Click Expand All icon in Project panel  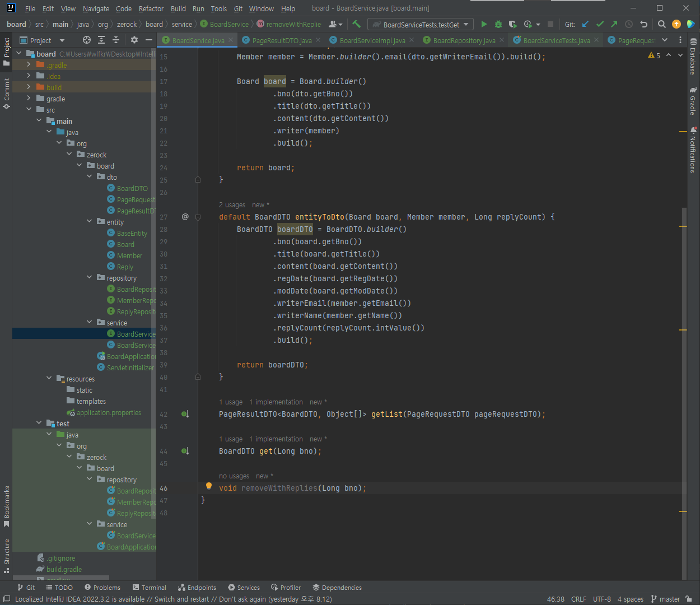coord(101,40)
